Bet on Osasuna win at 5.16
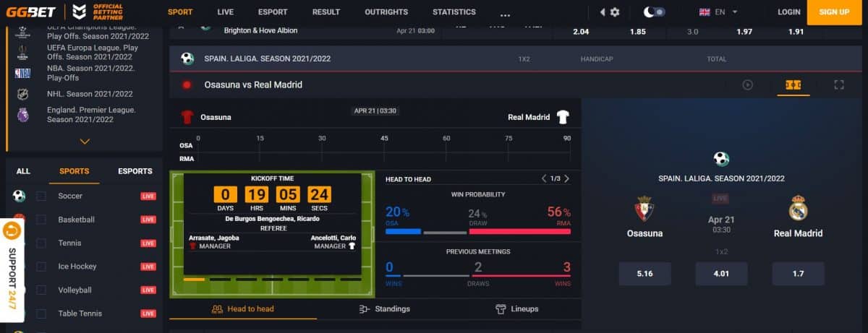Screen dimensions: 868x333 [645, 274]
